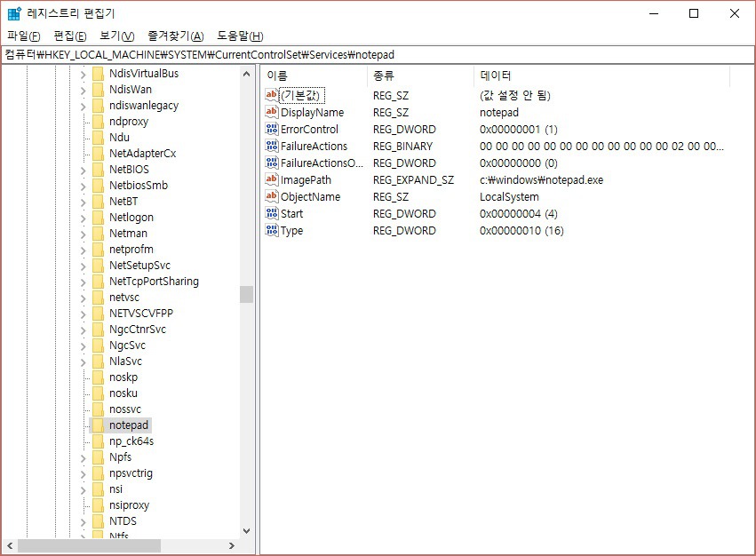
Task: Click the folder icon of the notepad key
Action: [x=98, y=425]
